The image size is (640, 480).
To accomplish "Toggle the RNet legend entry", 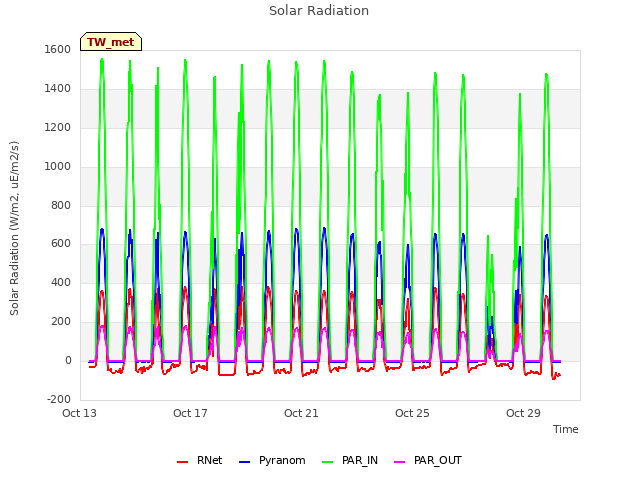I will 200,460.
